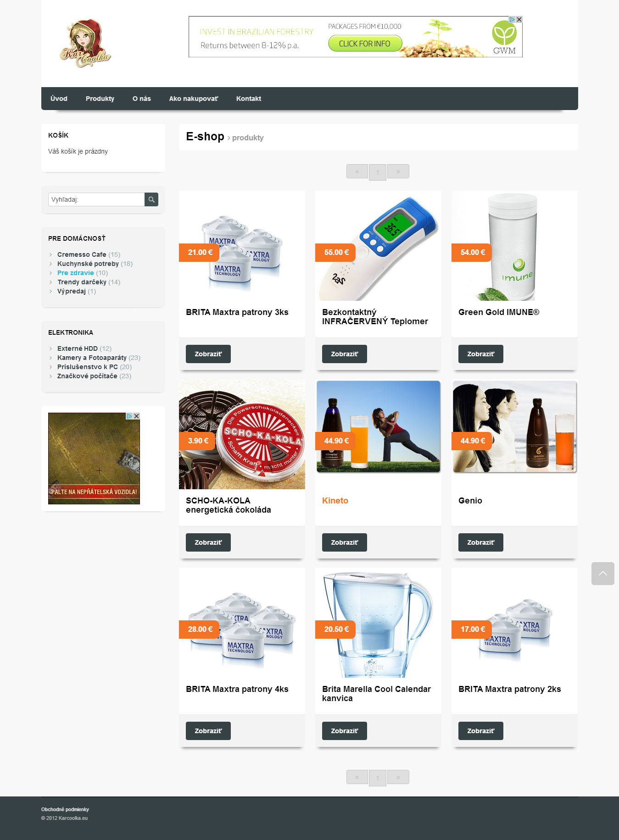Viewport: 619px width, 840px height.
Task: Click Zobraziť button under Genio product
Action: [480, 542]
